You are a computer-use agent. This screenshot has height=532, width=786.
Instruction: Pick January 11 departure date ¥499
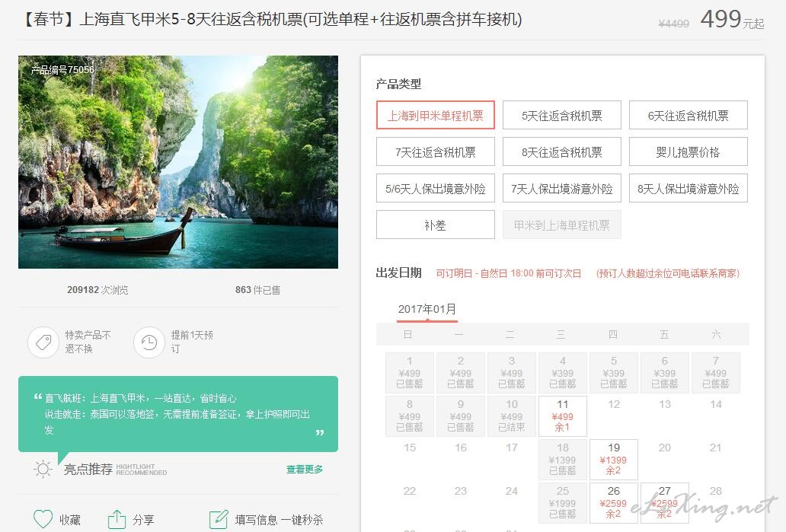[562, 416]
